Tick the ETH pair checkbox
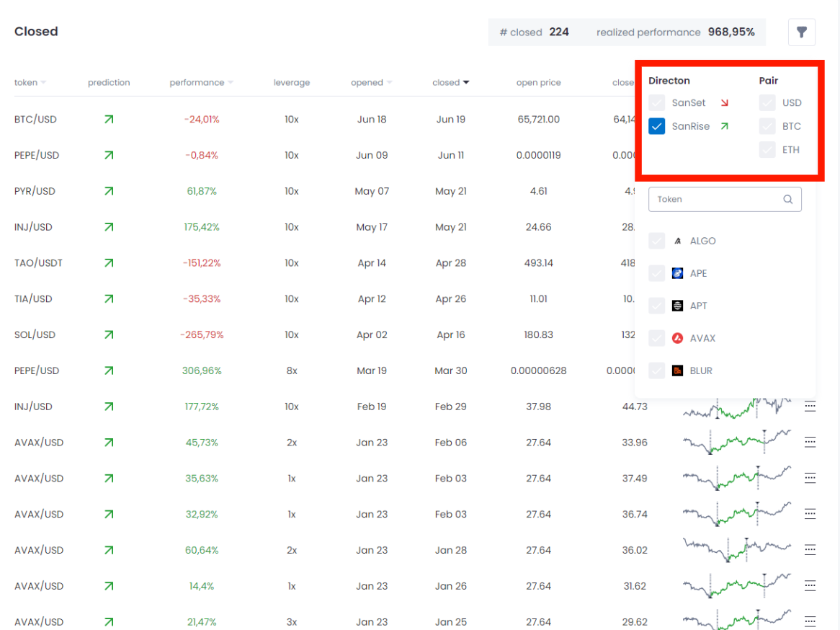Viewport: 840px width, 630px height. coord(767,150)
